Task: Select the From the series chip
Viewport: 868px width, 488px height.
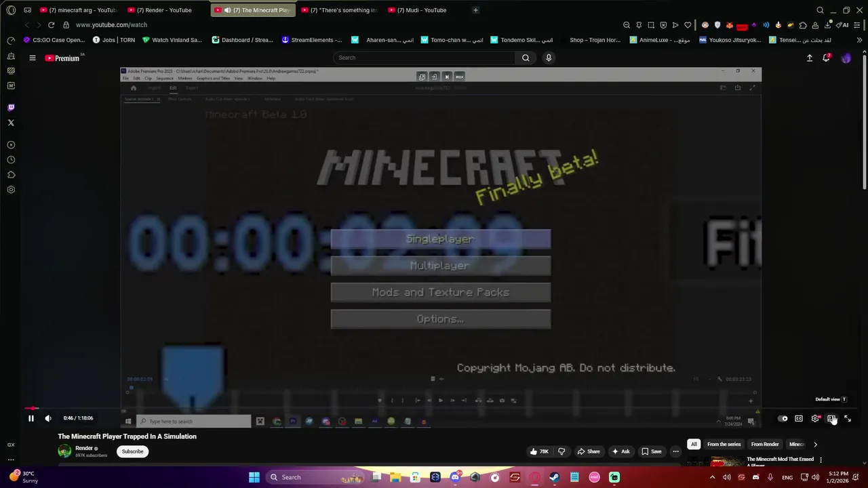Action: [724, 444]
